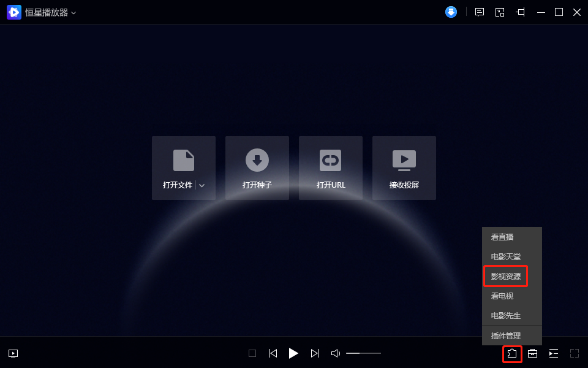This screenshot has height=368, width=588.
Task: Click the stop playback button
Action: tap(252, 353)
